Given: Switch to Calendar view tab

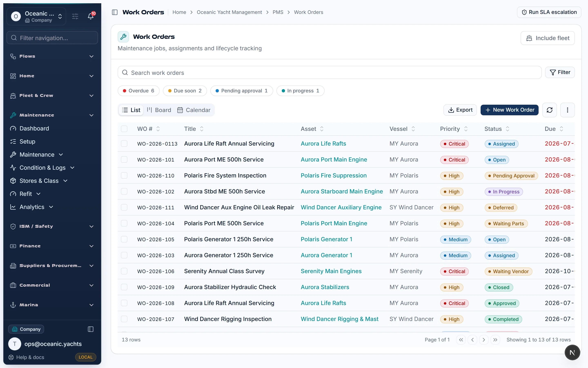Looking at the screenshot, I should [x=194, y=110].
